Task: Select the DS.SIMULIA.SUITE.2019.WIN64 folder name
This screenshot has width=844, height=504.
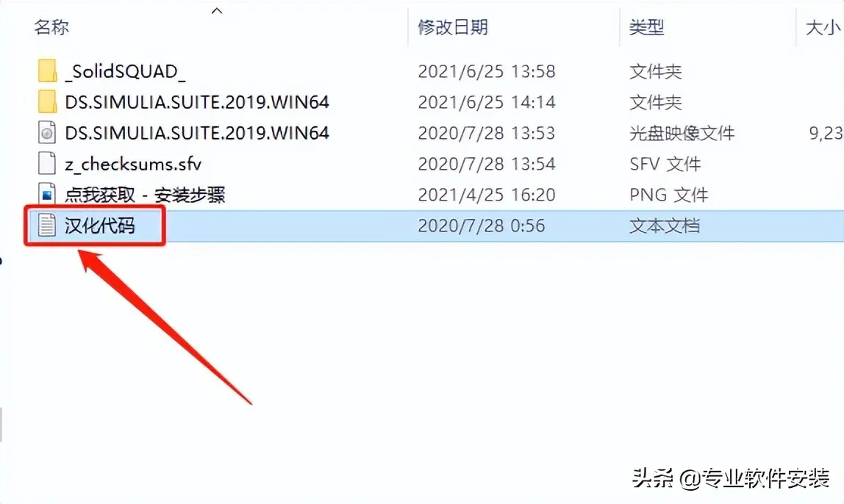Action: click(x=197, y=102)
